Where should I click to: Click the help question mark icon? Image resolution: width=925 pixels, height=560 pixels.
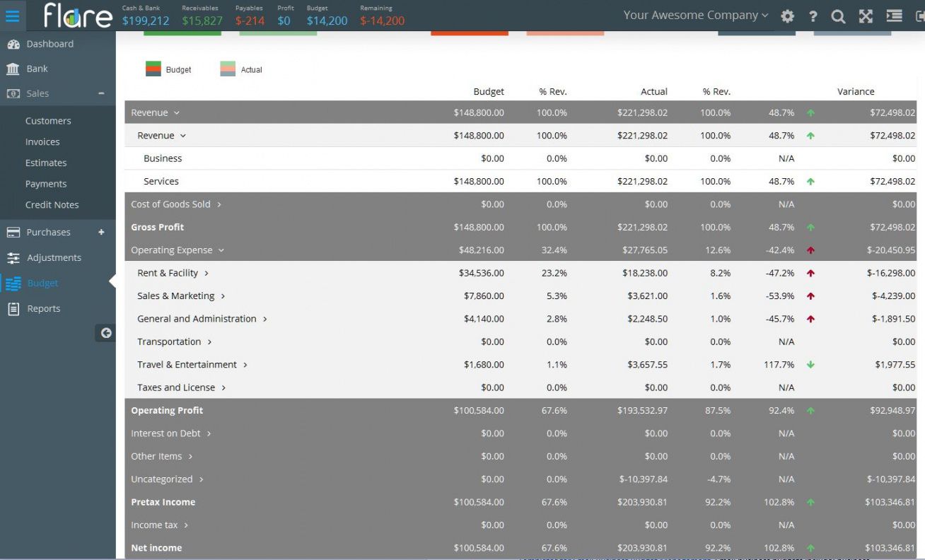tap(813, 16)
